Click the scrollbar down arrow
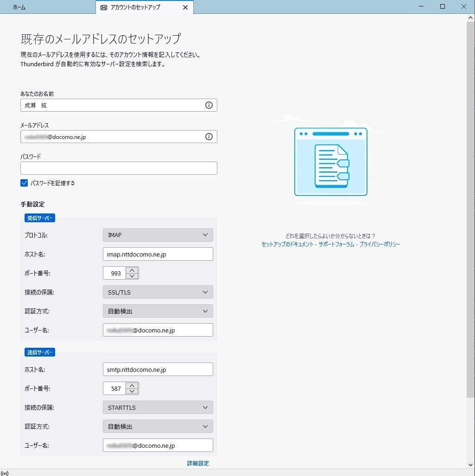 coord(470,465)
